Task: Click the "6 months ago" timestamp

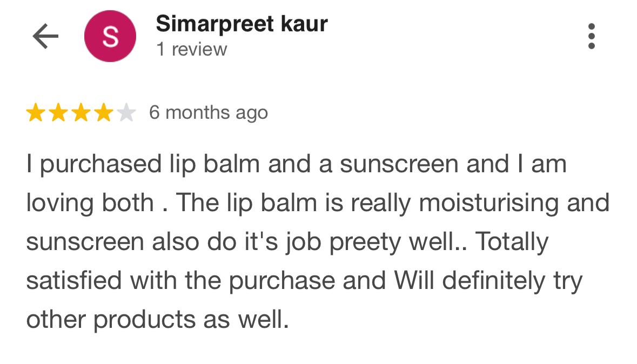Action: [209, 113]
